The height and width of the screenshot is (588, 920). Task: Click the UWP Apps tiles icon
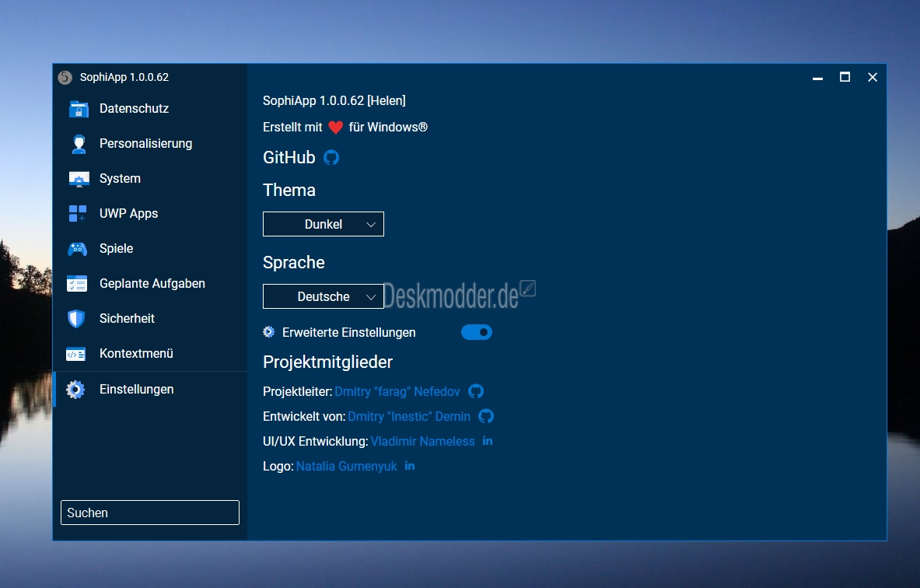click(x=78, y=214)
